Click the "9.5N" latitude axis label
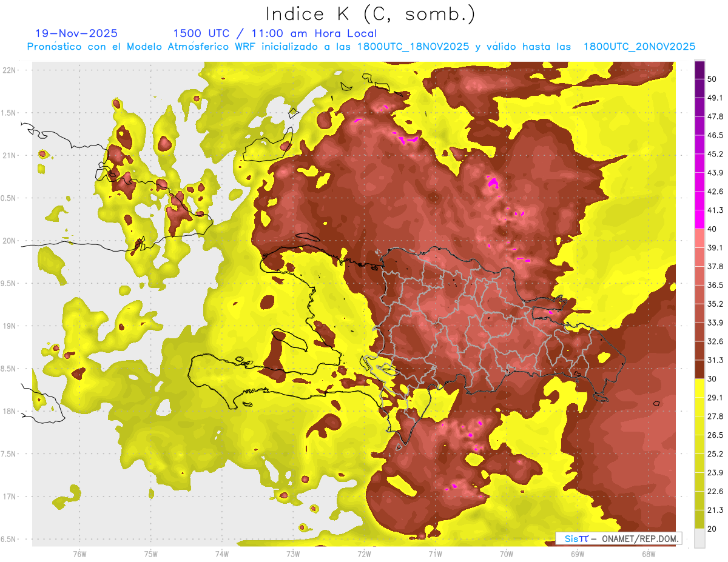728x562 pixels. coord(8,284)
